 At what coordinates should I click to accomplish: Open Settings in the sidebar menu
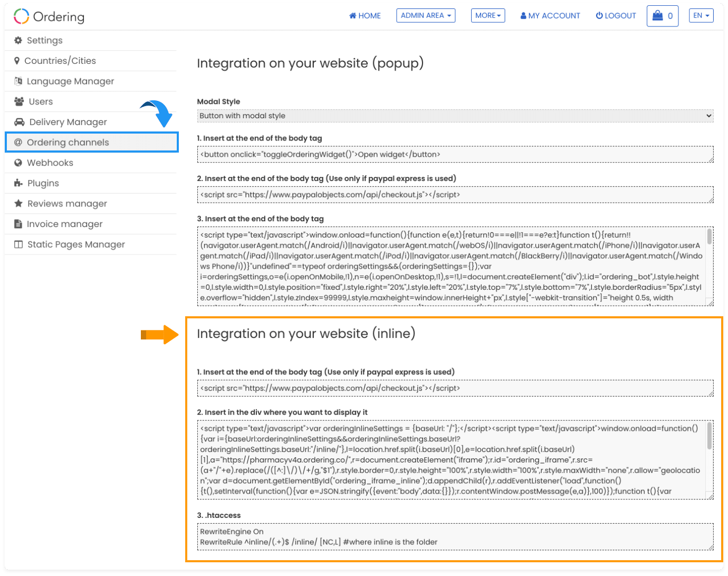(91, 41)
